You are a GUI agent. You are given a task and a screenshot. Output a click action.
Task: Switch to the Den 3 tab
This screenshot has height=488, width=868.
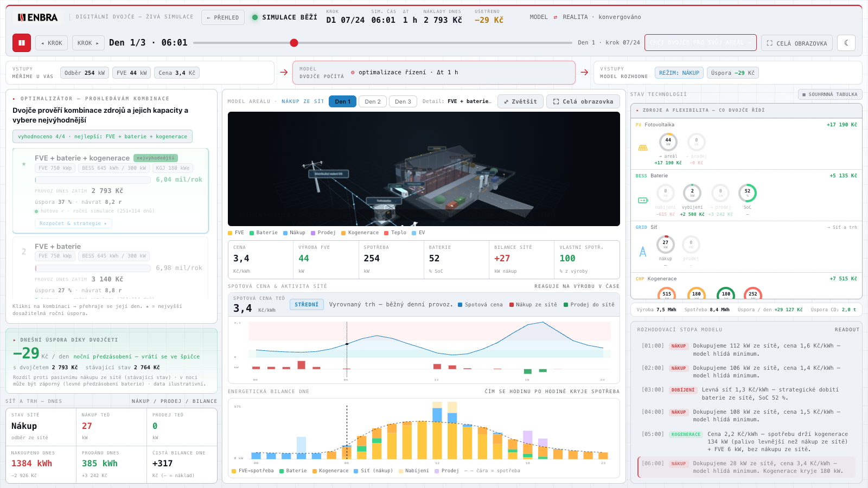(403, 101)
